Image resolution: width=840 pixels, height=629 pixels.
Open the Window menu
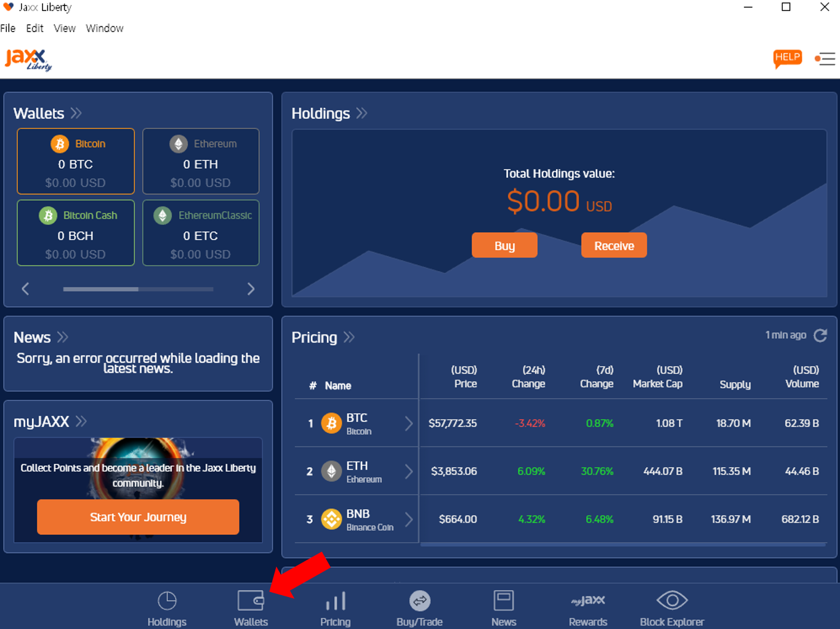pyautogui.click(x=105, y=28)
